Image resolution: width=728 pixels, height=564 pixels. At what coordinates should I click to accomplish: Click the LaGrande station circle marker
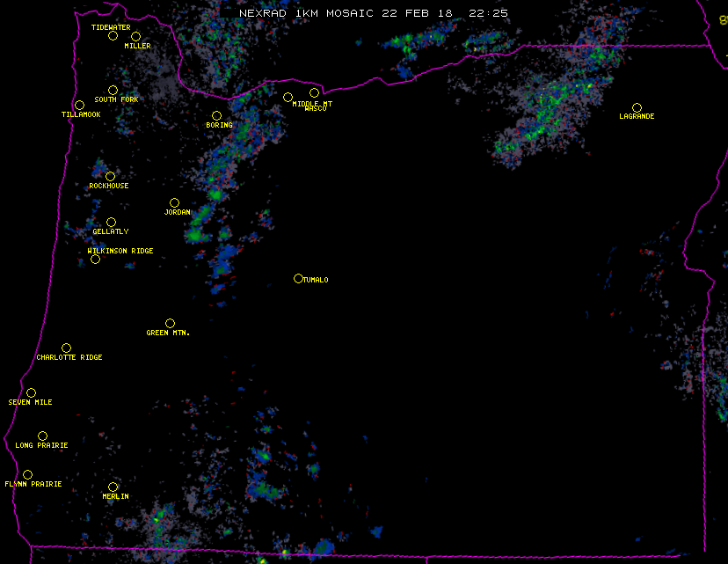tap(637, 107)
